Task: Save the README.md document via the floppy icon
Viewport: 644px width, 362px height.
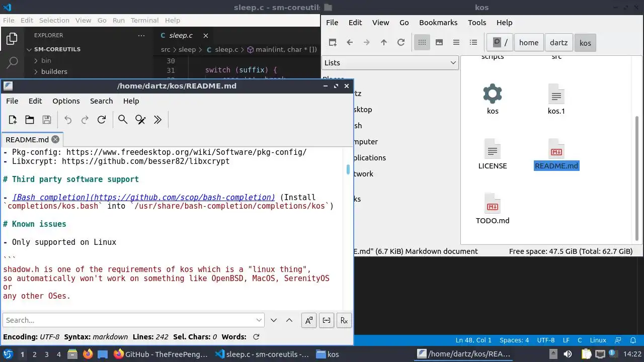Action: [47, 120]
